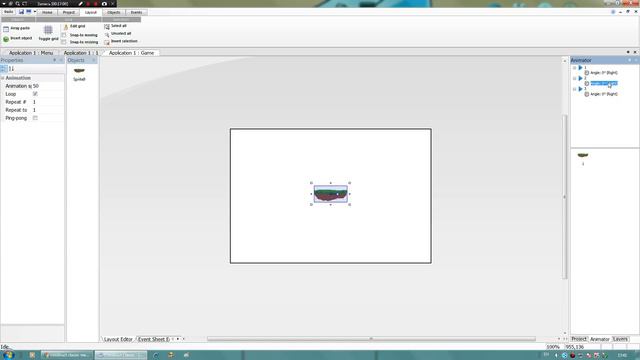Click the Unselect all icon
The height and width of the screenshot is (360, 640).
pyautogui.click(x=107, y=34)
